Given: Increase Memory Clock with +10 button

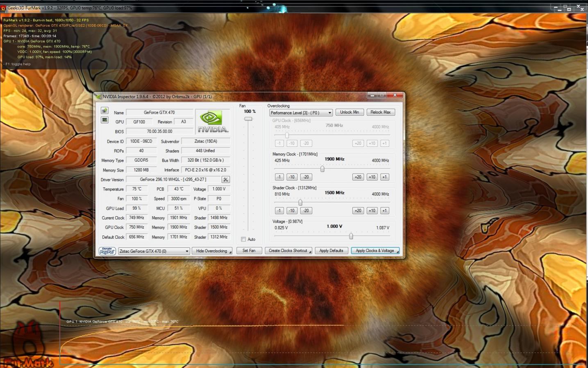Looking at the screenshot, I should pos(372,177).
